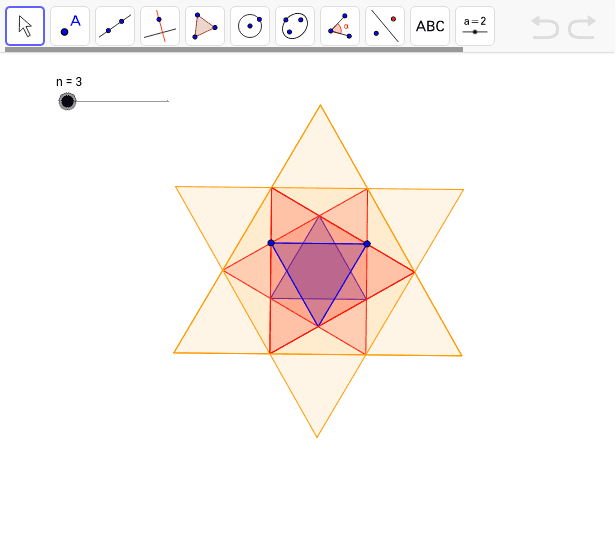Screen dimensions: 616x545
Task: Select the right blue triangle vertex point
Action: [367, 244]
